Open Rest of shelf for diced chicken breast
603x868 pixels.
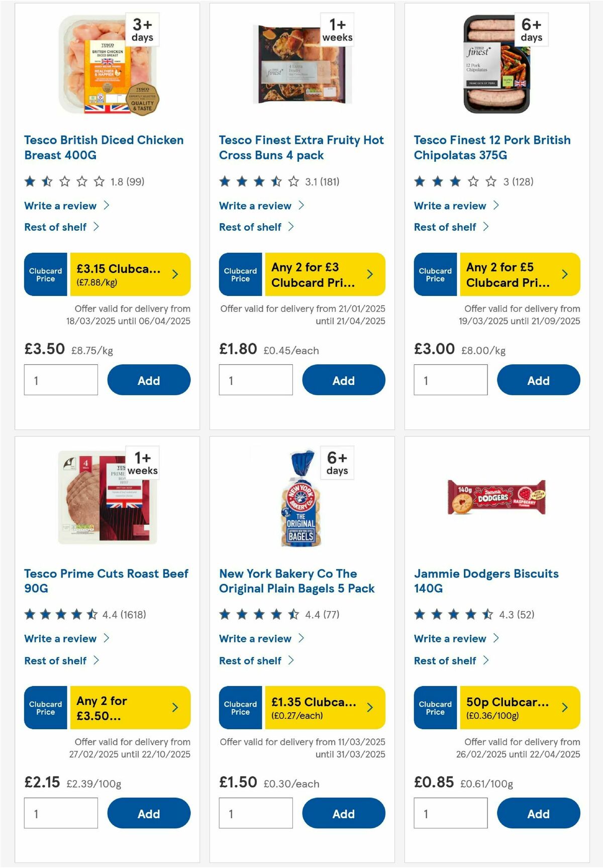click(55, 227)
